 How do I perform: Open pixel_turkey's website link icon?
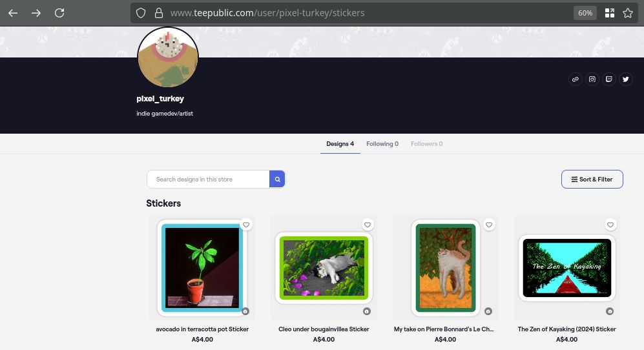[x=576, y=79]
